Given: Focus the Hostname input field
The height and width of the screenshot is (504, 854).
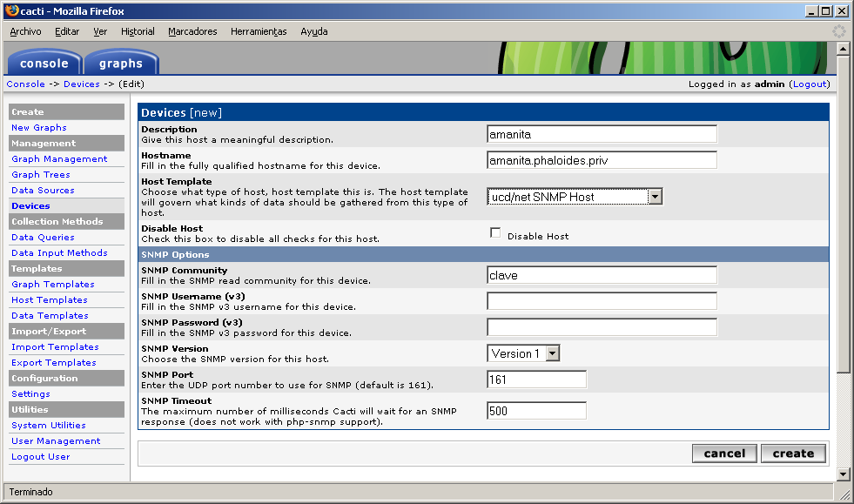Looking at the screenshot, I should (x=602, y=160).
